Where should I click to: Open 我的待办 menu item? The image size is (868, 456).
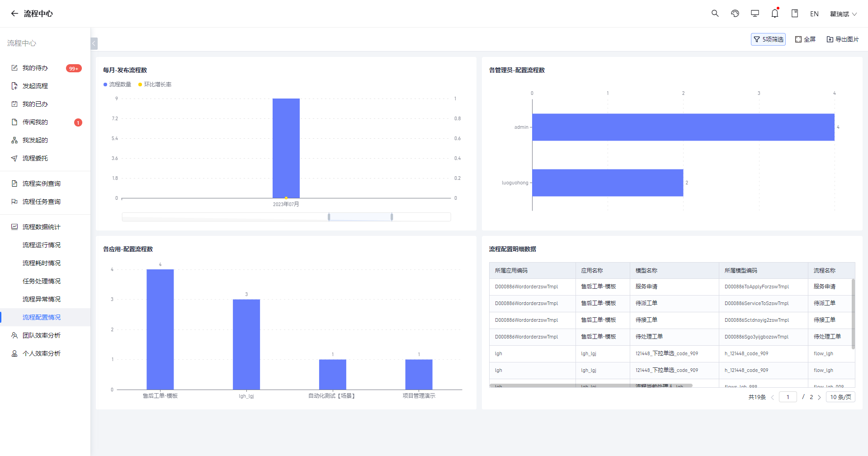point(45,68)
